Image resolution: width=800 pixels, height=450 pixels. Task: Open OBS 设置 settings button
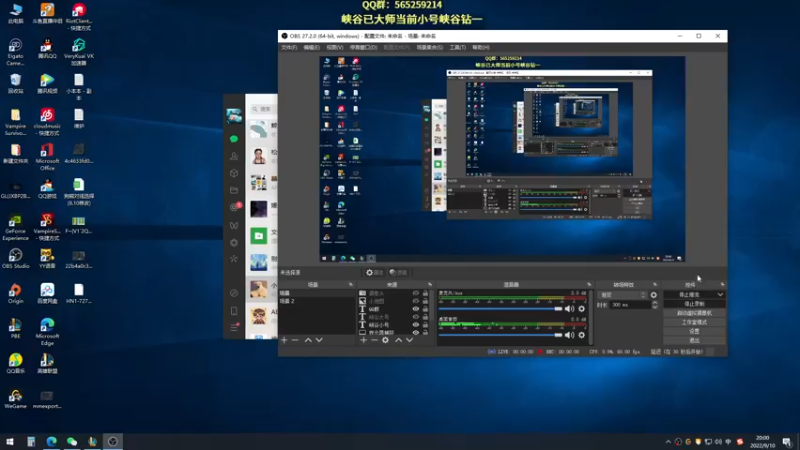694,331
